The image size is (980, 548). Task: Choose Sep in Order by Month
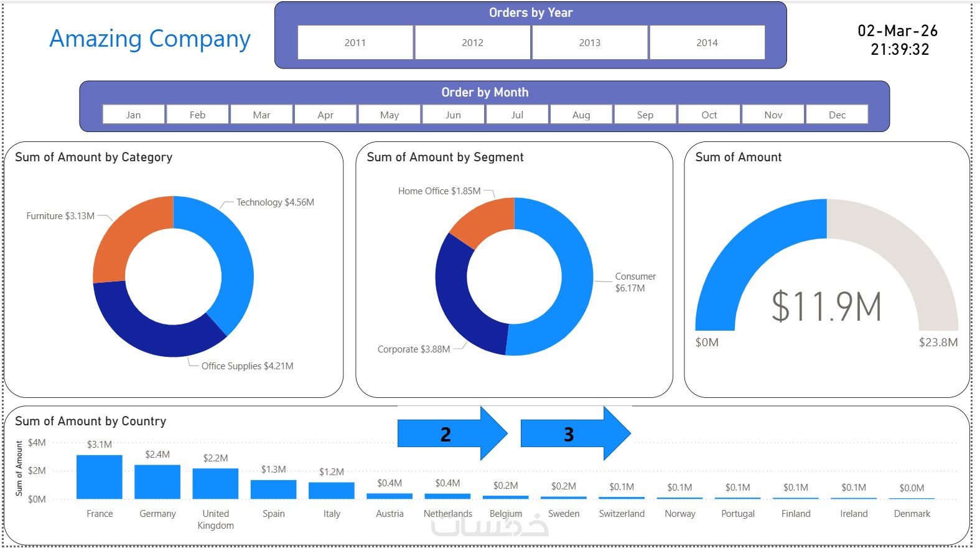pyautogui.click(x=645, y=115)
